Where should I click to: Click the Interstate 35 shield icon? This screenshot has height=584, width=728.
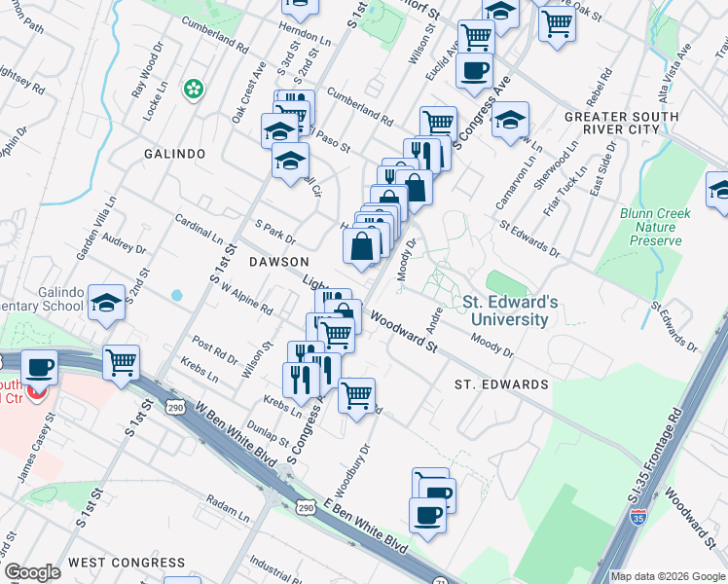(638, 517)
